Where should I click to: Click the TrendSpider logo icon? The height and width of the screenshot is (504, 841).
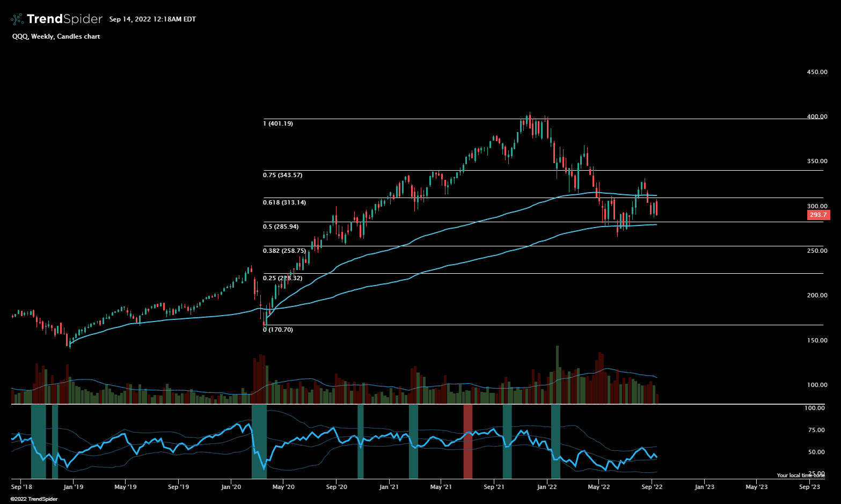(17, 19)
